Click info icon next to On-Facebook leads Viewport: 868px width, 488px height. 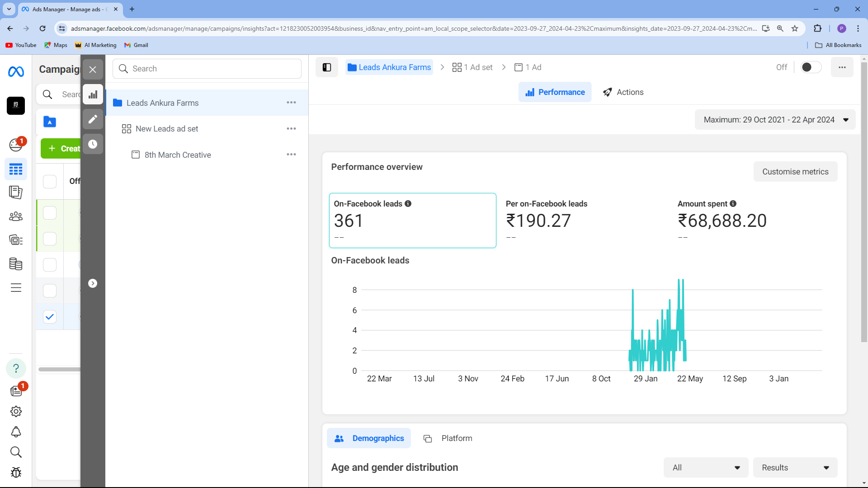[x=408, y=204]
